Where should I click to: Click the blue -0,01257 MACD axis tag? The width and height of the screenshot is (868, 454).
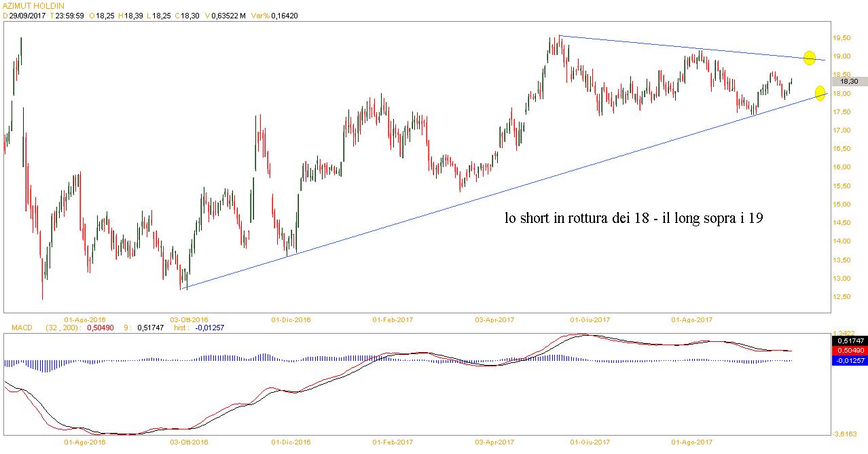(x=850, y=360)
